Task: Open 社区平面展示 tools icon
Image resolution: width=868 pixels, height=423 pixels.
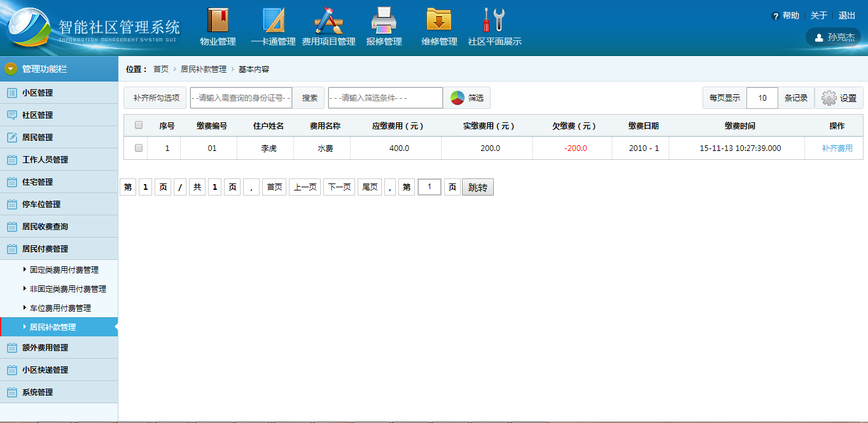Action: (494, 20)
